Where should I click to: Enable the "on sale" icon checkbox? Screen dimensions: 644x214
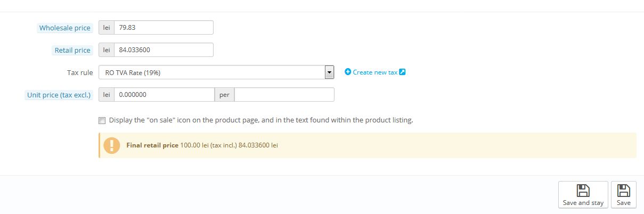click(x=102, y=120)
